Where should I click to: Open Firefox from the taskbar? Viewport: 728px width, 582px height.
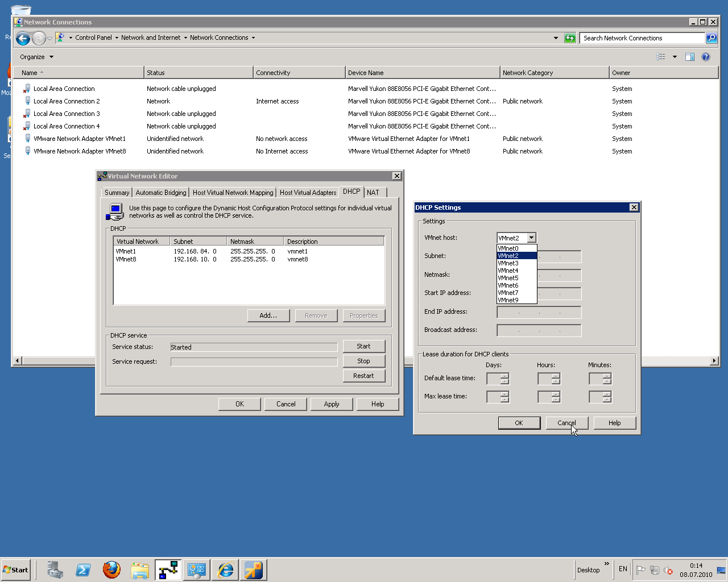(x=111, y=569)
